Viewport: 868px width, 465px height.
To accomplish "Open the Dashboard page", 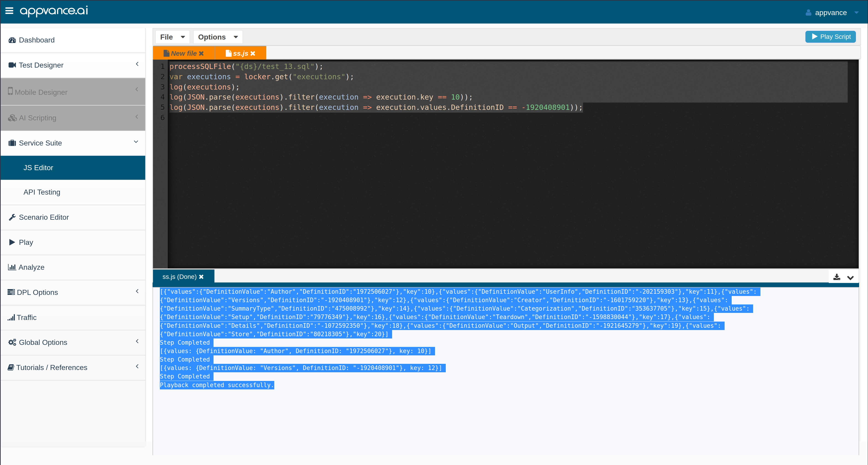I will (x=73, y=40).
